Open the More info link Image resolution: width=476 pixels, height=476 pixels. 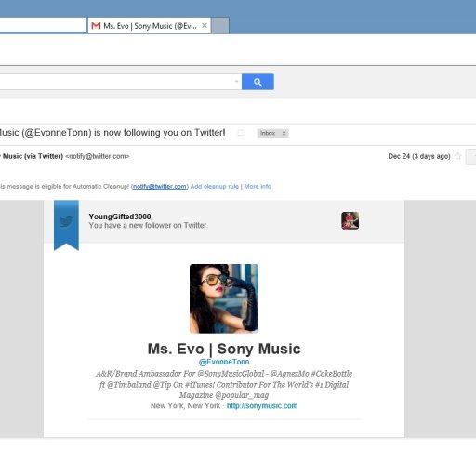click(258, 186)
